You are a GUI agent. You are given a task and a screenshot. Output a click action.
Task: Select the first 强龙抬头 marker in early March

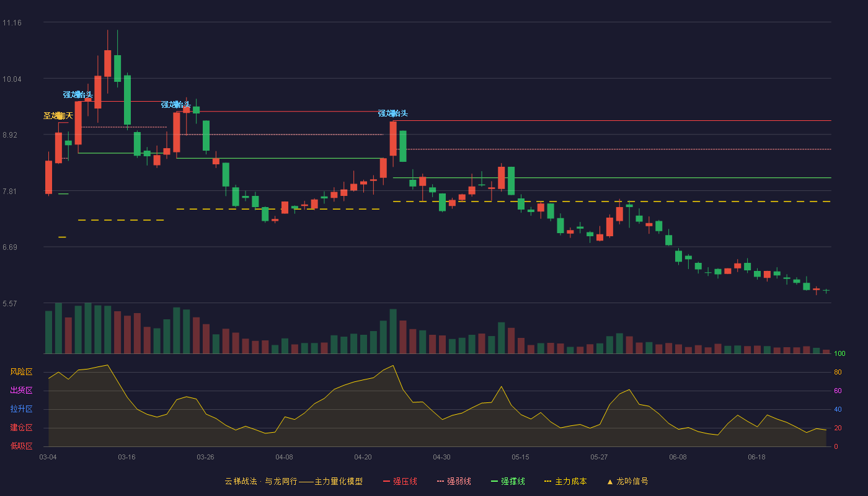point(78,95)
